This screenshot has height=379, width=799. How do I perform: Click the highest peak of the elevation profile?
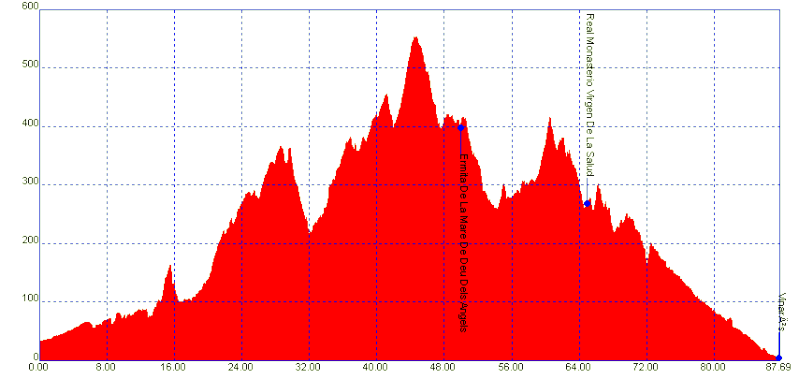pos(416,38)
